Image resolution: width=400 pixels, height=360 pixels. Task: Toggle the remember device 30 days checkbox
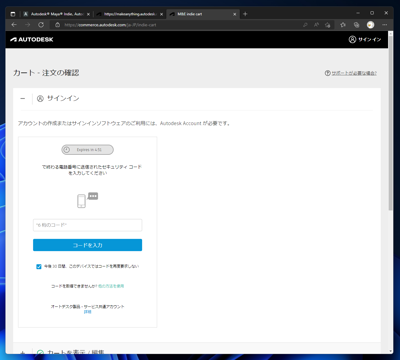click(x=39, y=266)
